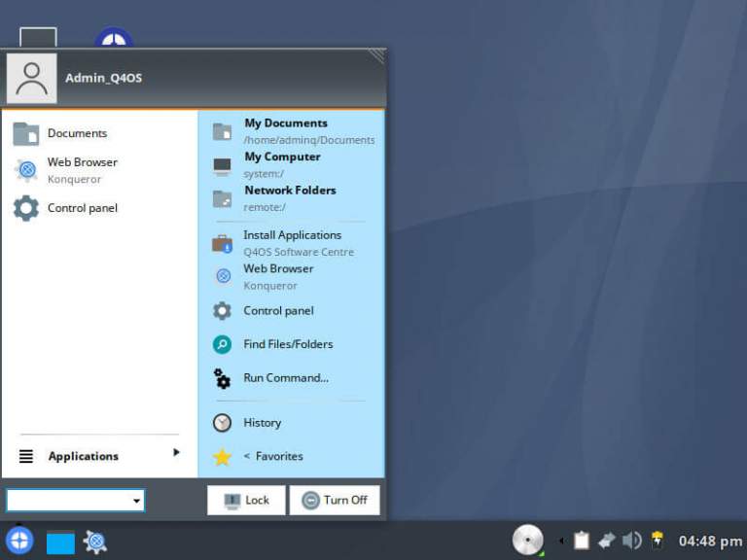Click the 'Control panel' label in right pane

coord(279,311)
